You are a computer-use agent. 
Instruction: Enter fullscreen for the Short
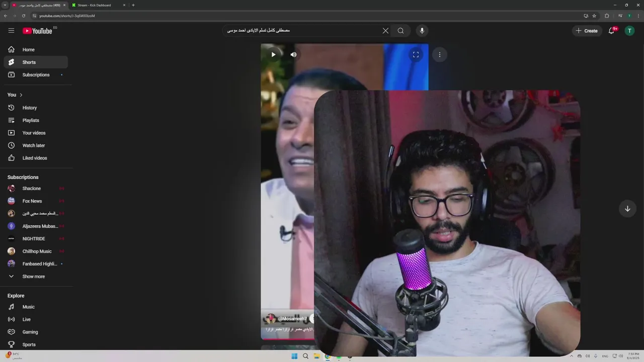click(x=416, y=54)
